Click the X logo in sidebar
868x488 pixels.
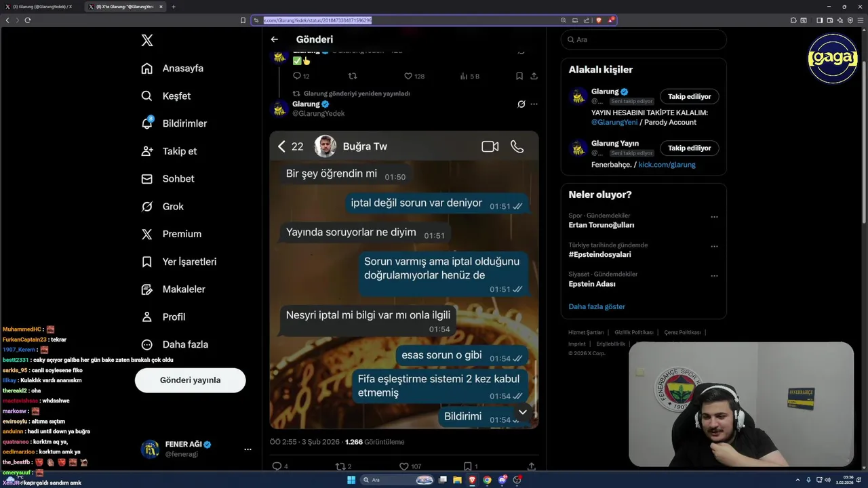tap(147, 41)
